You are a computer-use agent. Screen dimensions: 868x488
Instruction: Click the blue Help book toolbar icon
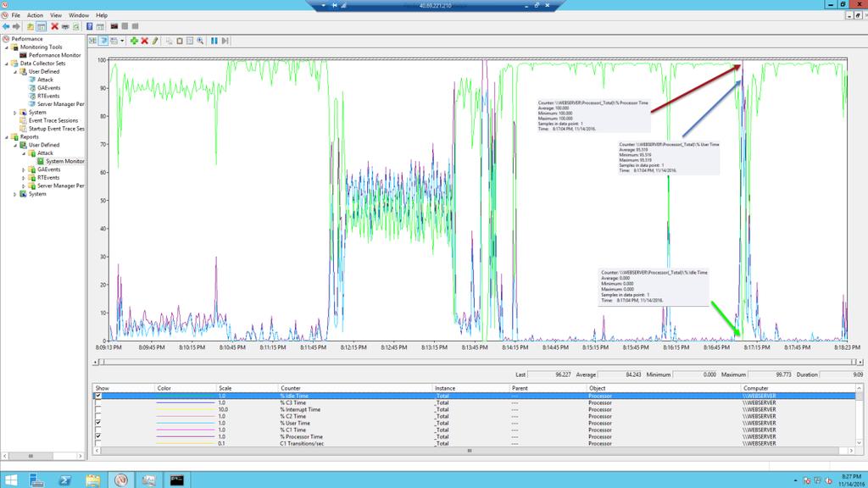pyautogui.click(x=89, y=26)
